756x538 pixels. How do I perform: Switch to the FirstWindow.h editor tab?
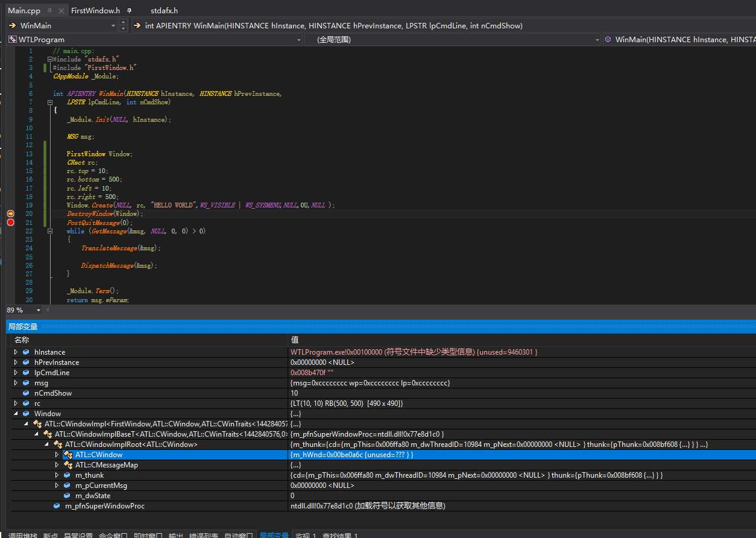click(x=95, y=11)
